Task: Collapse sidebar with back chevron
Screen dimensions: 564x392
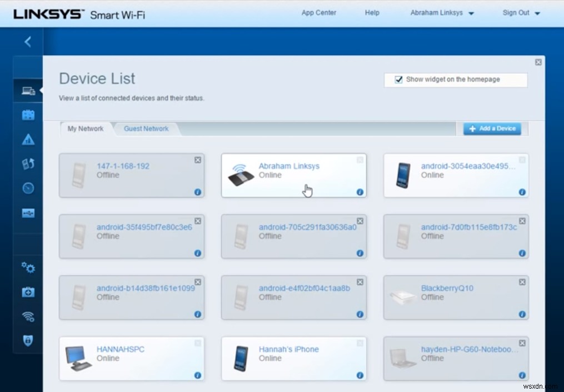Action: 28,42
